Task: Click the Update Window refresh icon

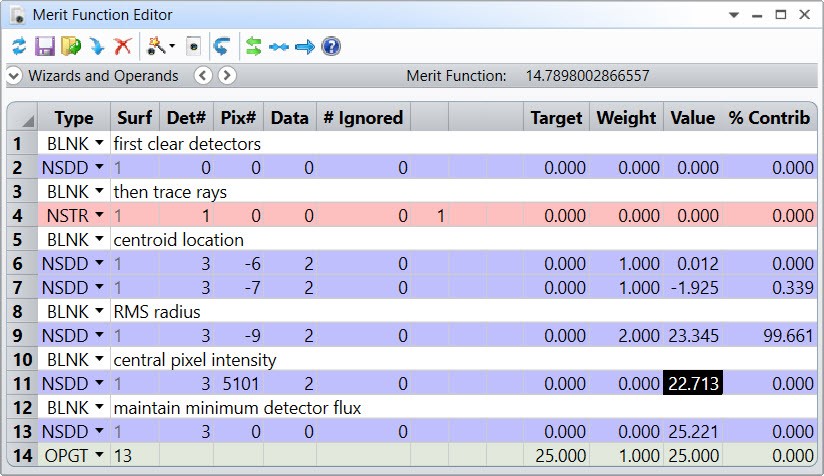Action: pos(19,46)
